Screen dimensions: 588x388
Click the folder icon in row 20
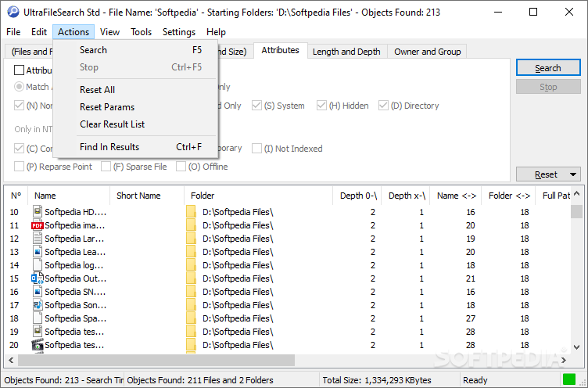point(192,345)
